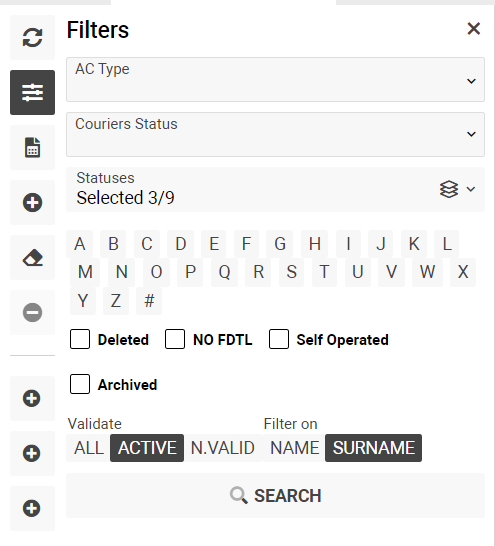The width and height of the screenshot is (495, 546).
Task: Click the SEARCH button
Action: [275, 496]
